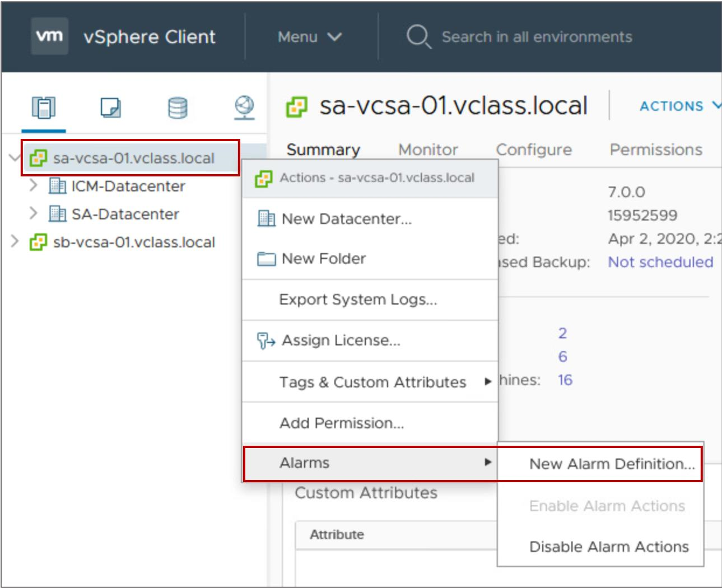This screenshot has width=722, height=588.
Task: Click the sb-vcsa-01.vclass.local vCenter icon
Action: pyautogui.click(x=38, y=242)
